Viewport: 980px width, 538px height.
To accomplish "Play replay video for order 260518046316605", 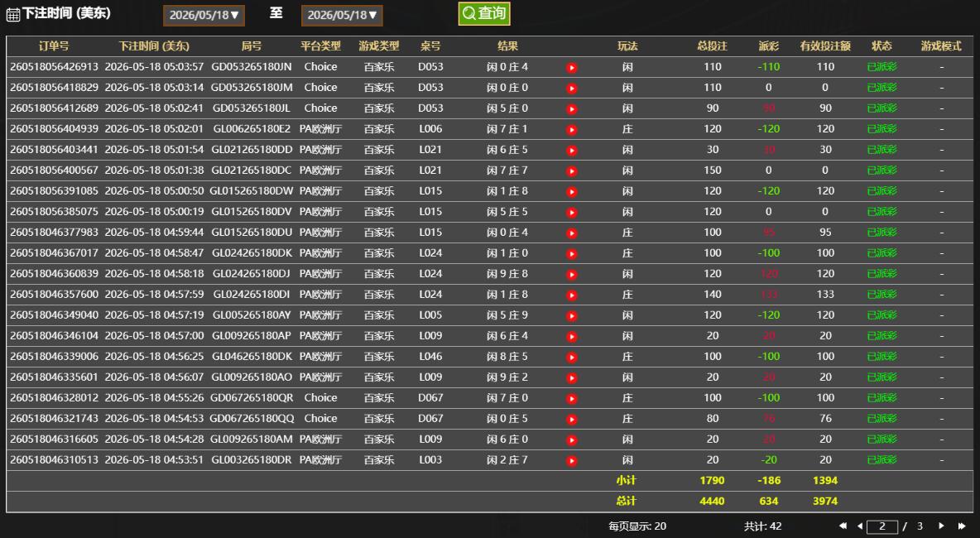I will [571, 440].
